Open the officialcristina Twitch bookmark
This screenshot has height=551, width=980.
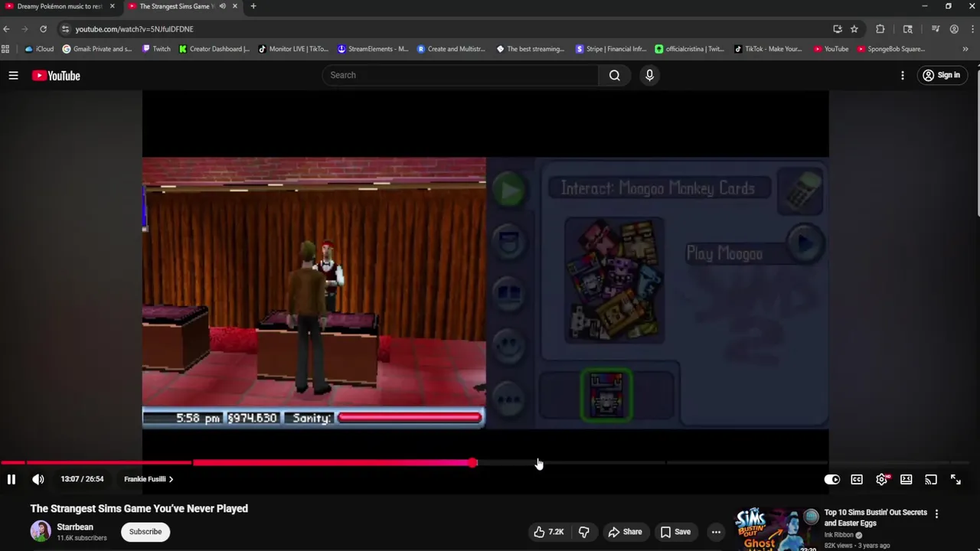689,49
